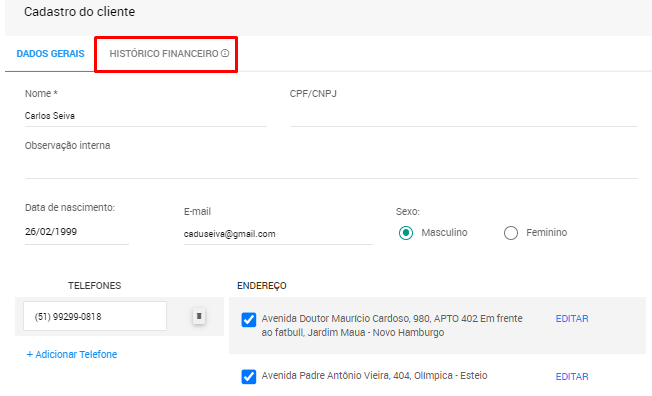Add a new phone with Adicionar Telefone
Viewport: 652px width, 396px height.
72,354
